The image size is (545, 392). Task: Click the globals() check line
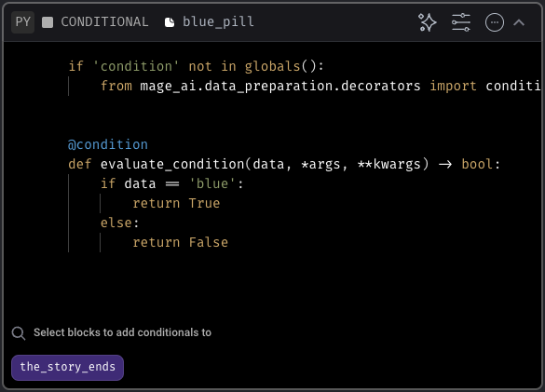point(196,66)
